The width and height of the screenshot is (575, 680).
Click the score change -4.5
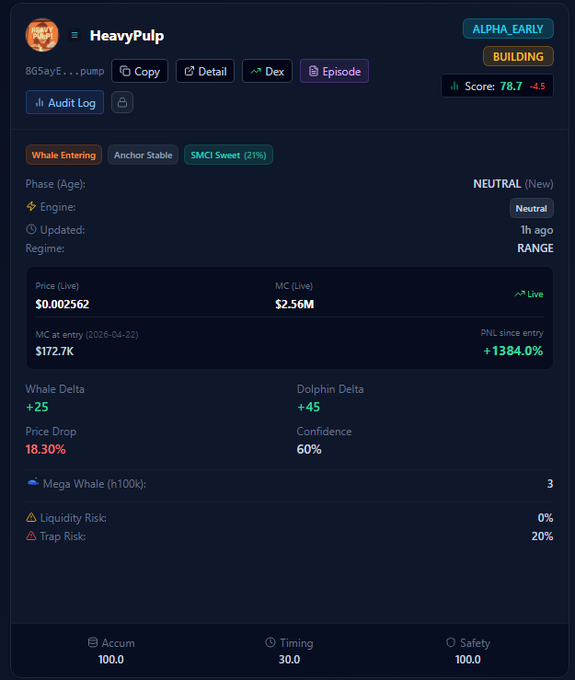[537, 86]
